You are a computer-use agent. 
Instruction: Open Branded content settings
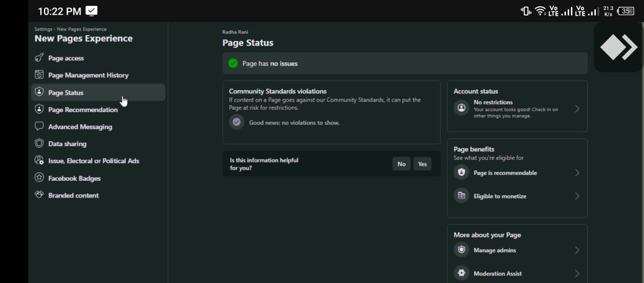tap(98, 195)
